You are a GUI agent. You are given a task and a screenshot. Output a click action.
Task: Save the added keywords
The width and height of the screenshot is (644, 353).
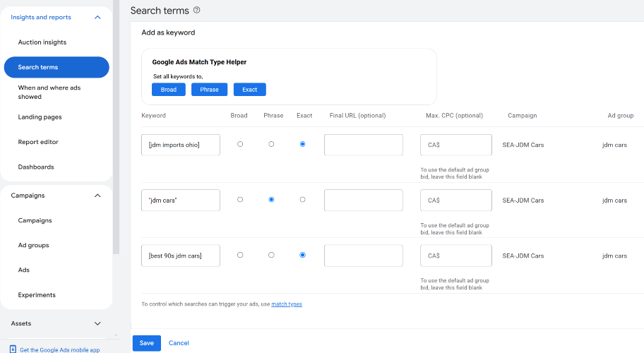(x=147, y=343)
